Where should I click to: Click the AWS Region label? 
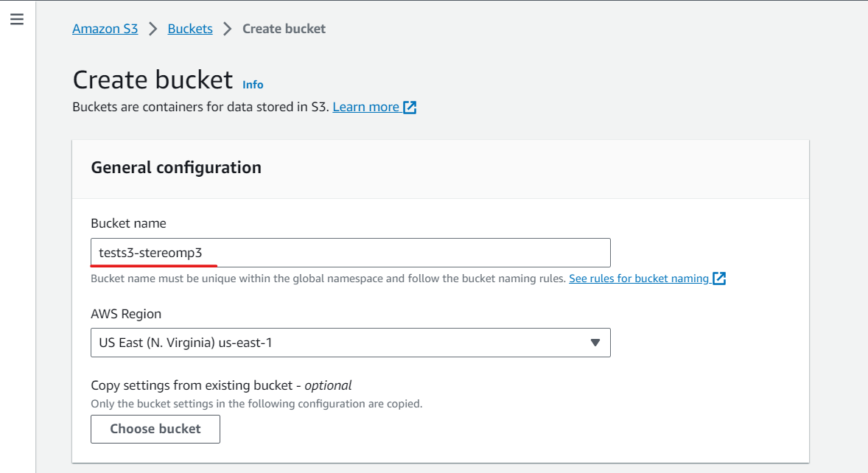point(126,314)
